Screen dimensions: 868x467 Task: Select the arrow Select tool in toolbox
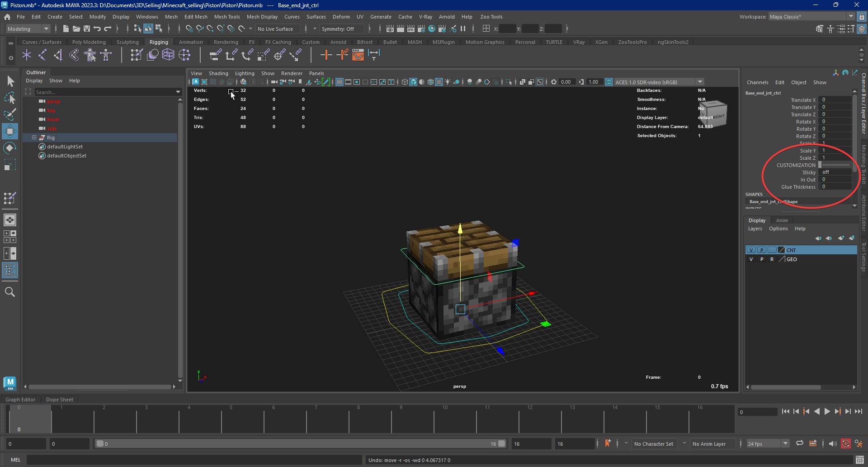pos(10,81)
